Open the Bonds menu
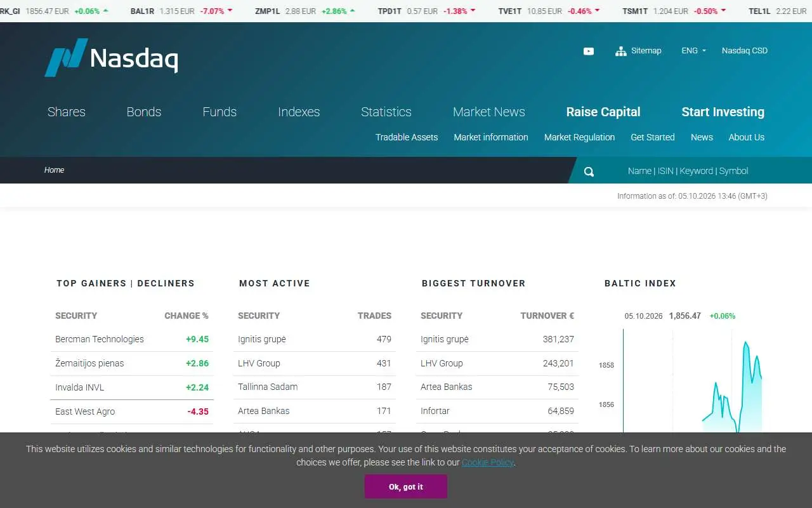 pos(144,112)
